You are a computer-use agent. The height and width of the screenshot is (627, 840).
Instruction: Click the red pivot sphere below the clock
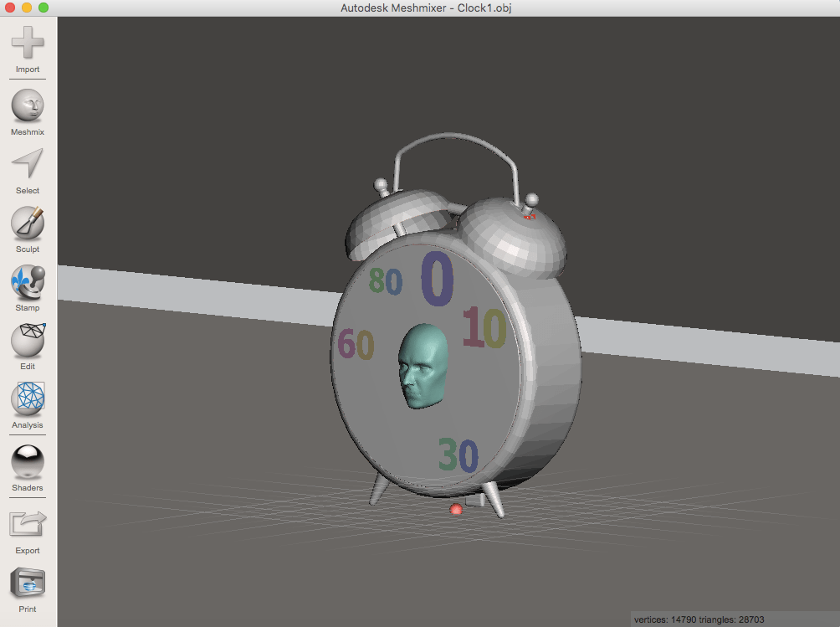pyautogui.click(x=456, y=510)
